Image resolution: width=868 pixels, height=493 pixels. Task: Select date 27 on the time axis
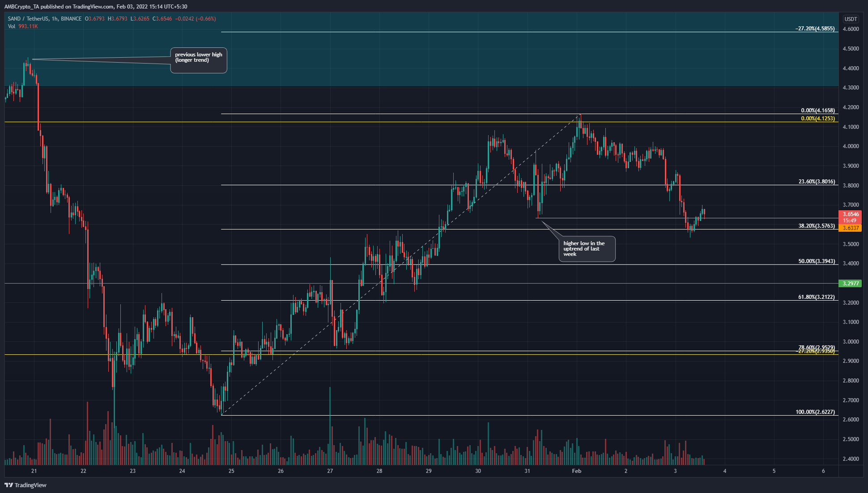pyautogui.click(x=330, y=471)
